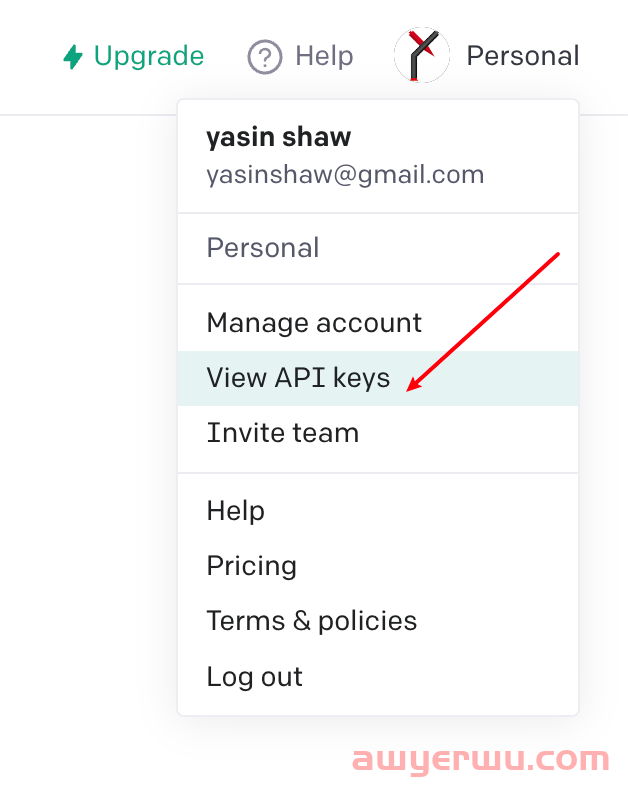Screen dimensions: 628x790
Task: Go to Pricing from the menu
Action: (251, 566)
